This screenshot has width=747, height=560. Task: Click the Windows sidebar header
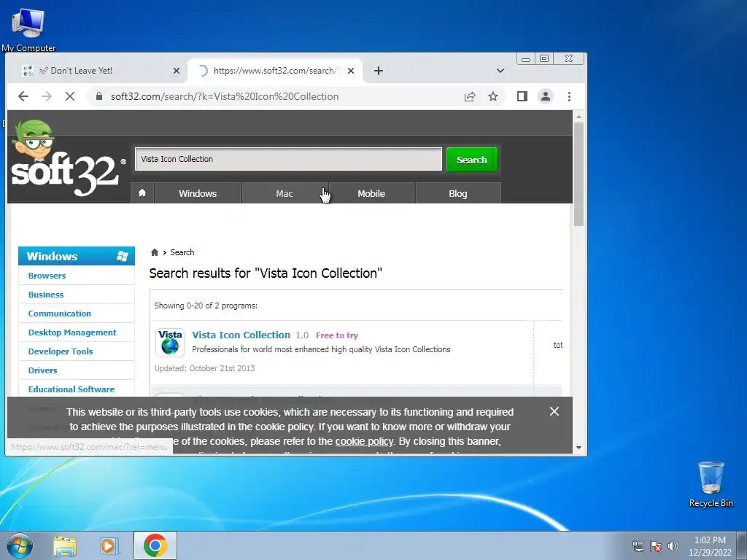coord(77,256)
